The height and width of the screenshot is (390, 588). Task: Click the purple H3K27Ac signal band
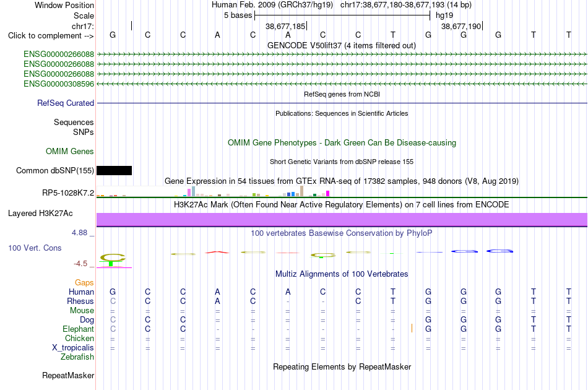[x=342, y=219]
